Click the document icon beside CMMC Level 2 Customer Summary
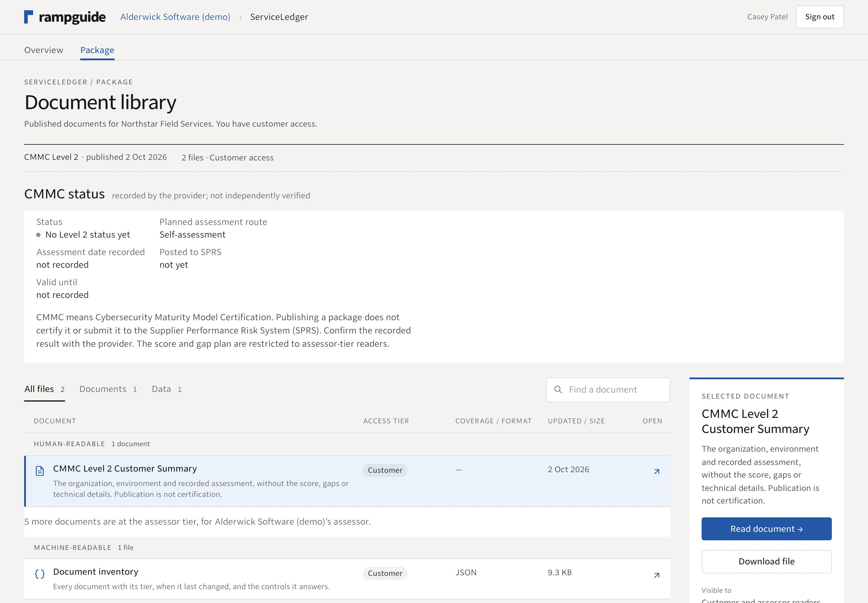Screen dimensions: 868x603 click(x=40, y=471)
